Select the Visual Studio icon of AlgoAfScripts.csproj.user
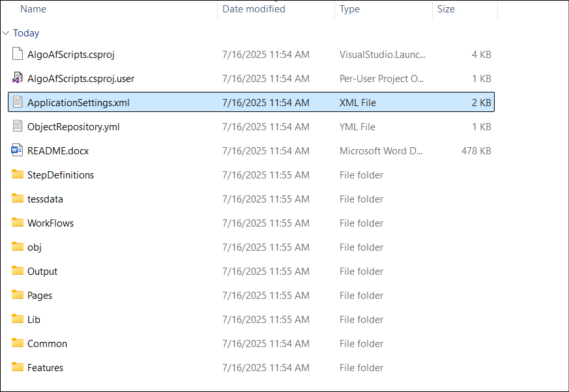Screen dimensions: 569x392 coord(18,78)
